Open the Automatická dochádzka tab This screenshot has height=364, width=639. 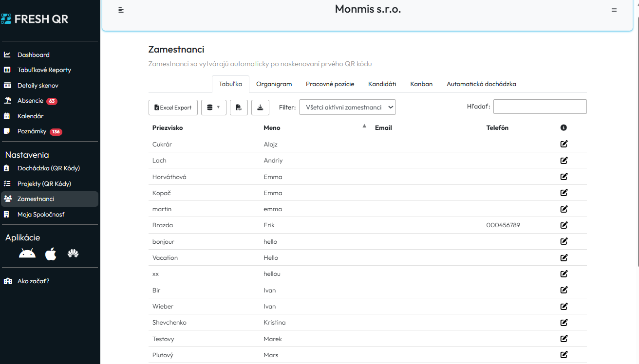click(481, 84)
